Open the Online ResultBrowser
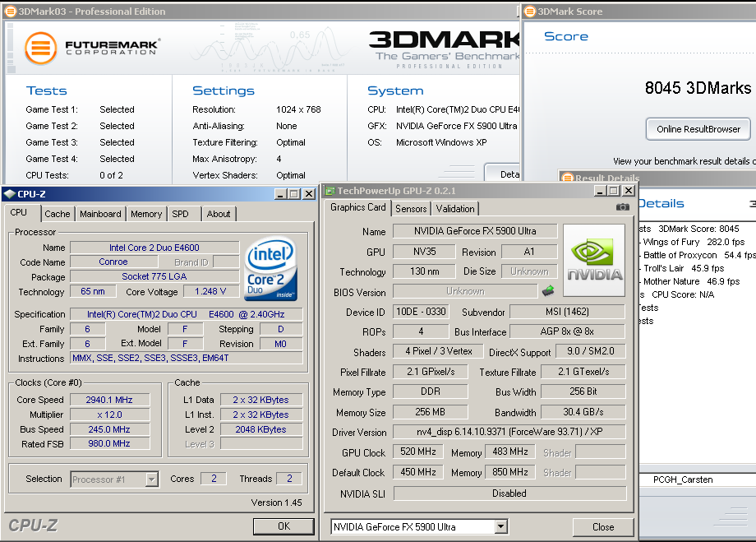 [698, 129]
